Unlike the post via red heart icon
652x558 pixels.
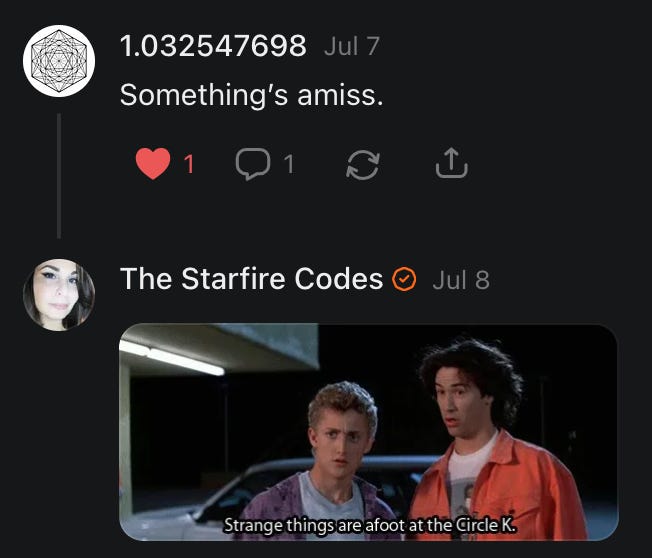pyautogui.click(x=153, y=163)
